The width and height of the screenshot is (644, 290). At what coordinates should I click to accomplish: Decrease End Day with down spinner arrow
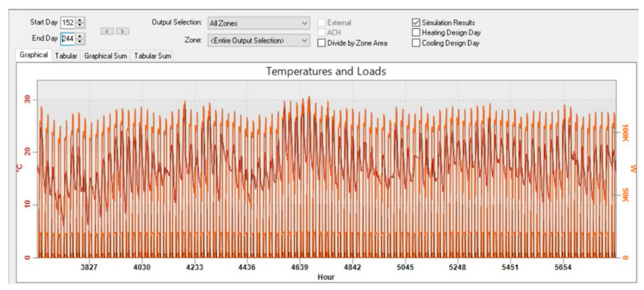click(80, 41)
